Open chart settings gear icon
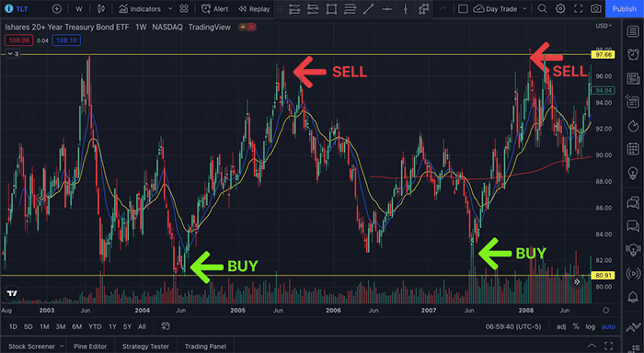644x353 pixels. click(560, 8)
